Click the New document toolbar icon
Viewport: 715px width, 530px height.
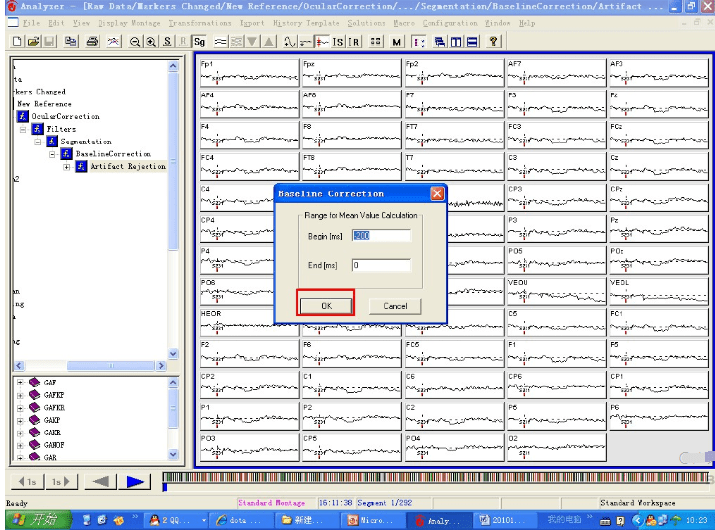(x=17, y=42)
